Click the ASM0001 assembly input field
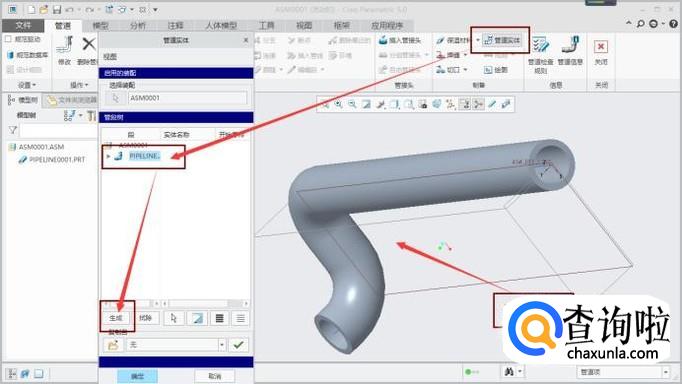This screenshot has width=682, height=384. pos(187,98)
